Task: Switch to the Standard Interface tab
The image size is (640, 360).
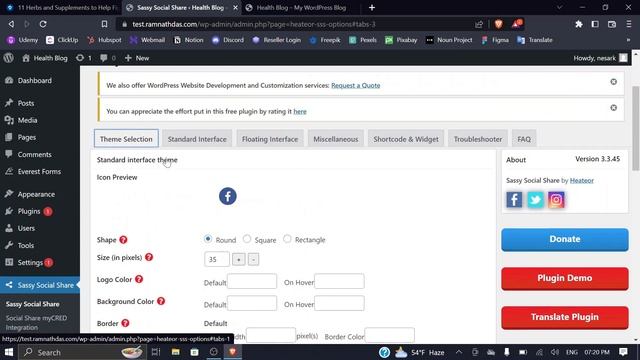Action: [197, 139]
